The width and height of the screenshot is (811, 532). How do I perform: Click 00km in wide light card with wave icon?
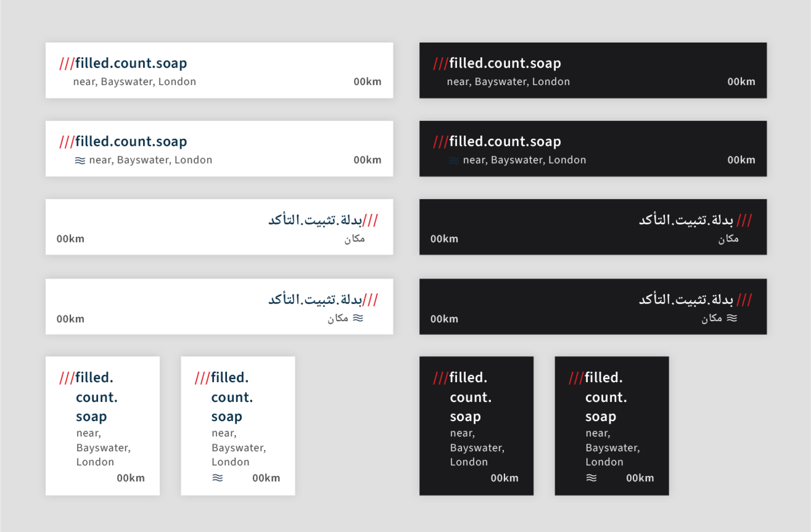(367, 160)
